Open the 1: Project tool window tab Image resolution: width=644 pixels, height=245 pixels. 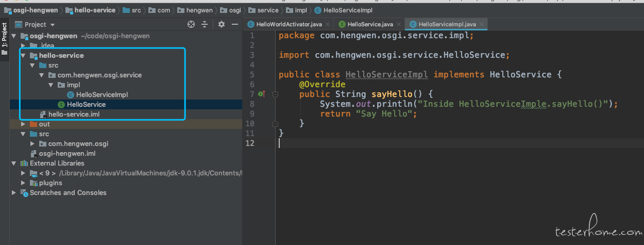click(5, 39)
